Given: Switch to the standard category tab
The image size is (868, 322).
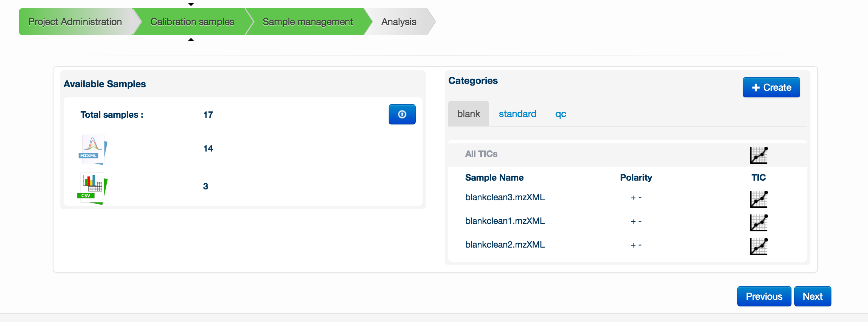Looking at the screenshot, I should point(517,114).
